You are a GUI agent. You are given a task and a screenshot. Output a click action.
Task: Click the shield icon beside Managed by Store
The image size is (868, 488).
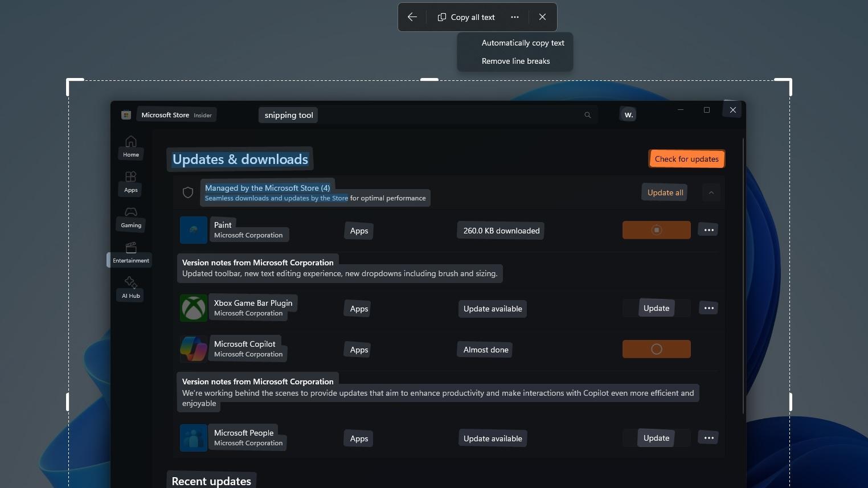point(188,192)
